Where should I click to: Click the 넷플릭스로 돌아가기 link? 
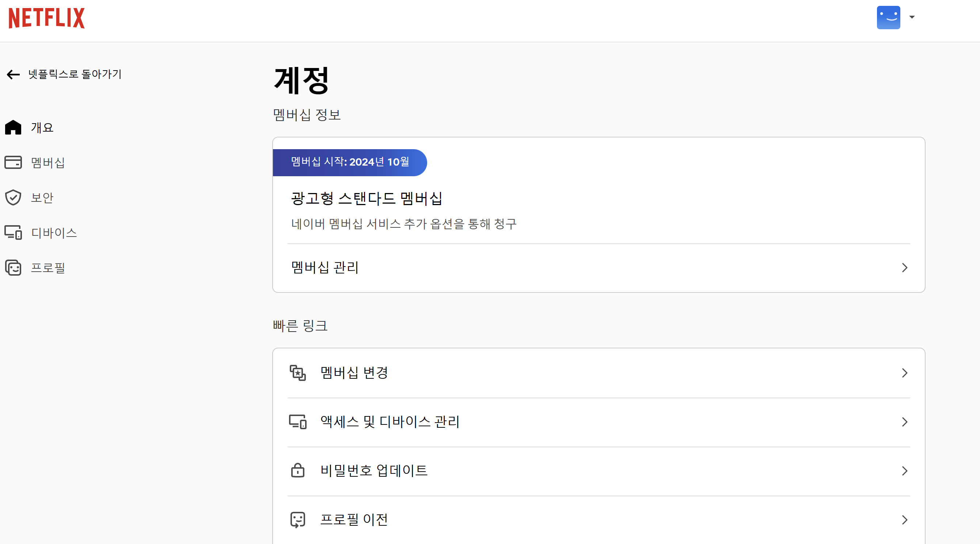pyautogui.click(x=75, y=74)
